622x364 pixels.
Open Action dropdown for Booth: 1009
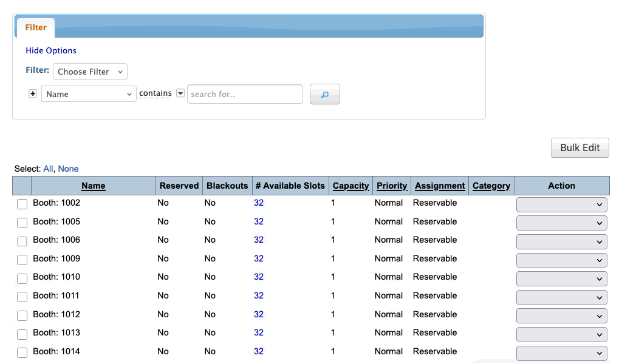coord(561,260)
